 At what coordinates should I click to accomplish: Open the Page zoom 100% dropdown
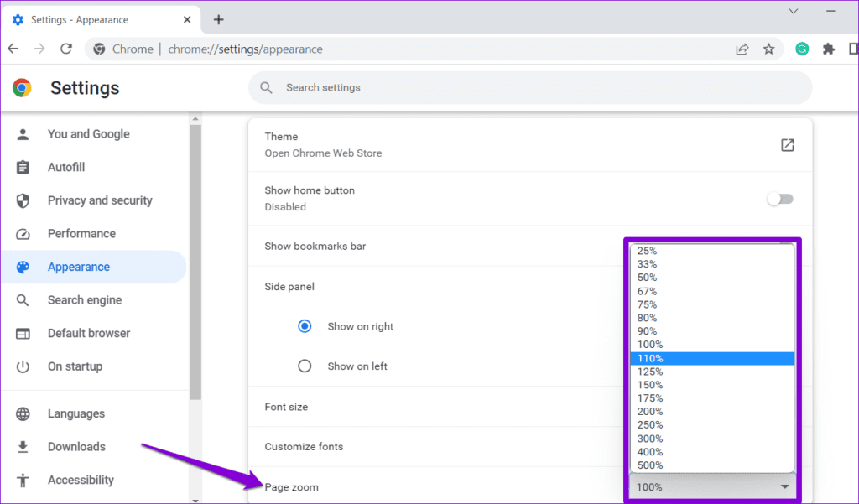tap(712, 487)
